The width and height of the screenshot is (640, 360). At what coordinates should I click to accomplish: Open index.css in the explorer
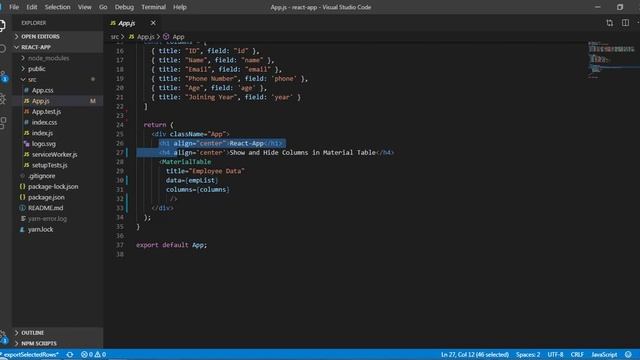click(x=44, y=122)
